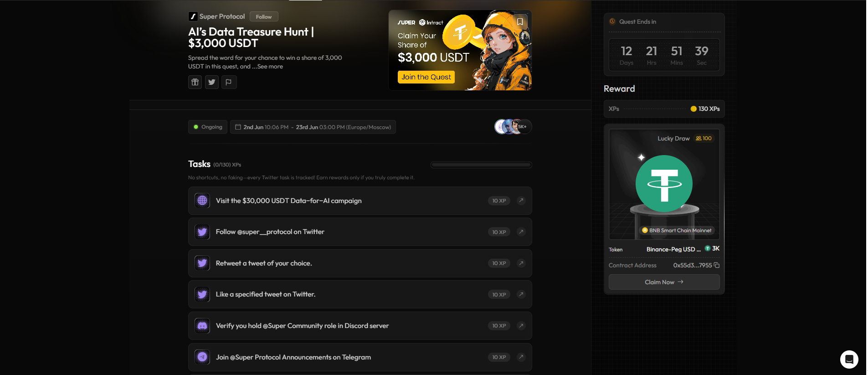Select the Like a specified tweet on Twitter task
This screenshot has height=375, width=868.
(360, 294)
